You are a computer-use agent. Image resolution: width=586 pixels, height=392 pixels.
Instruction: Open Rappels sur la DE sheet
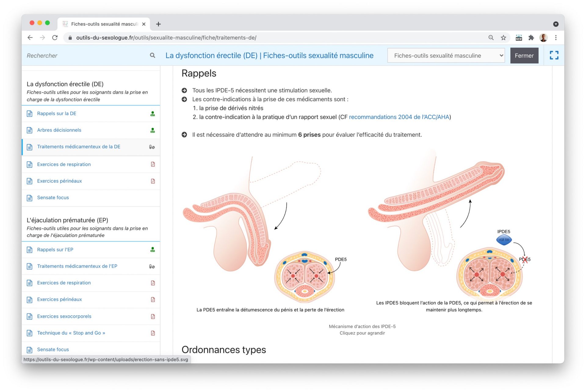pyautogui.click(x=57, y=114)
